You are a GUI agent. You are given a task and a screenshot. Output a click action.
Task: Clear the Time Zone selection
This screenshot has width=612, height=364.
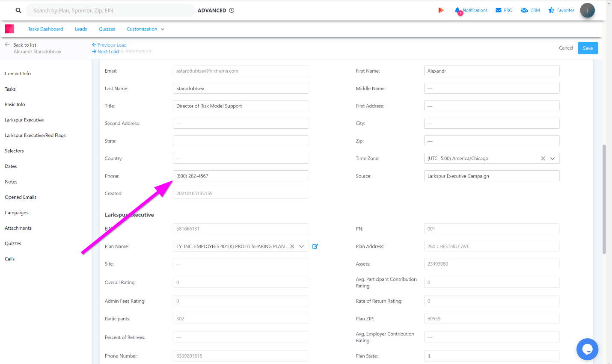(543, 159)
